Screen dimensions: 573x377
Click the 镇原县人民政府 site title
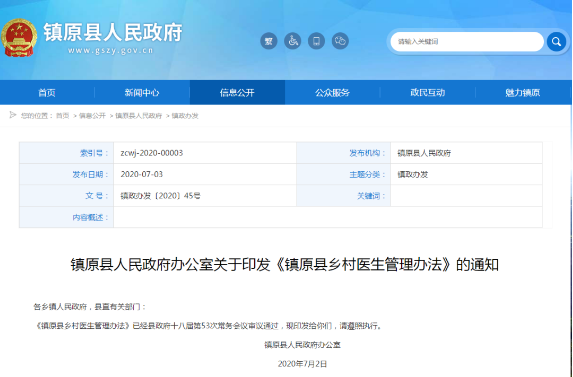point(113,32)
